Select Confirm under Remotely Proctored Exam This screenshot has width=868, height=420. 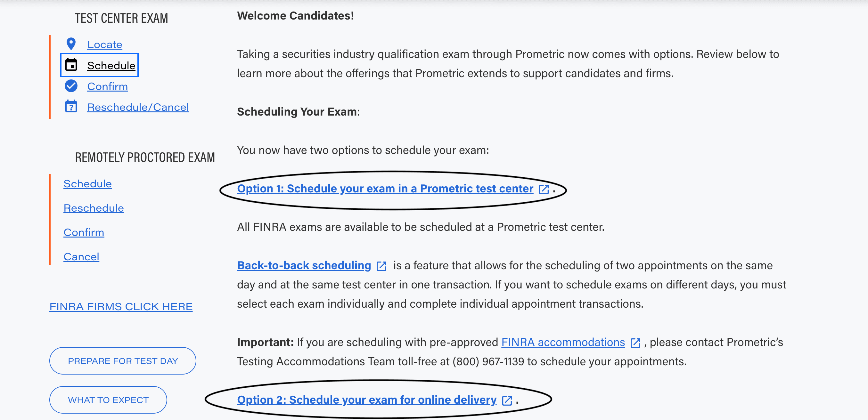pyautogui.click(x=84, y=232)
